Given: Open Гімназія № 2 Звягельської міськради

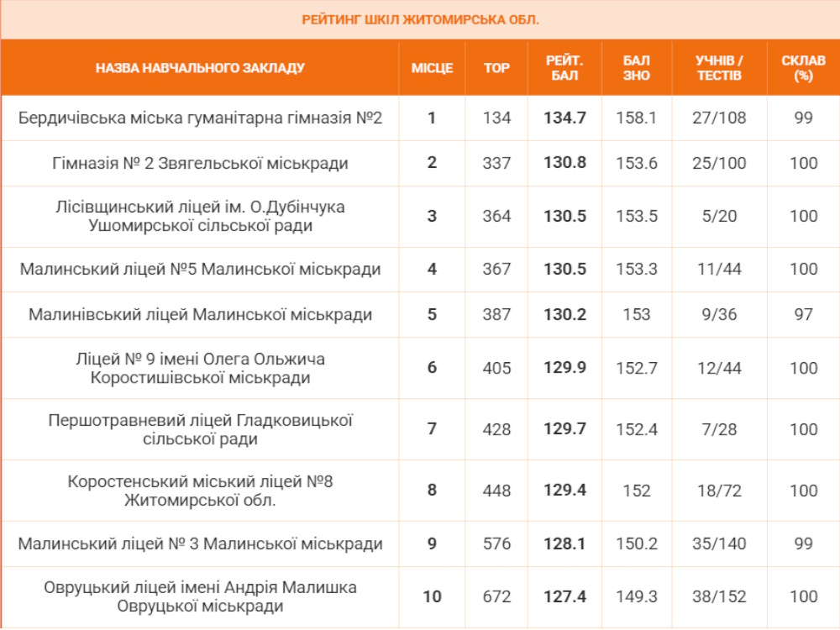Looking at the screenshot, I should pyautogui.click(x=200, y=163).
